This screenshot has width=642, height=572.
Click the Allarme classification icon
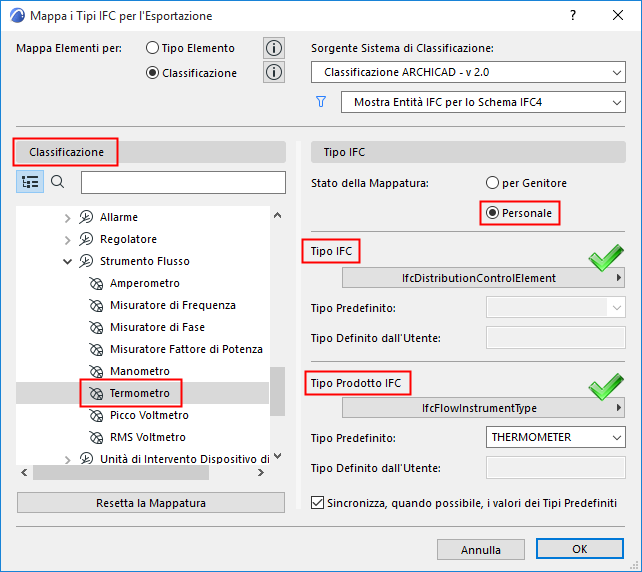point(86,217)
